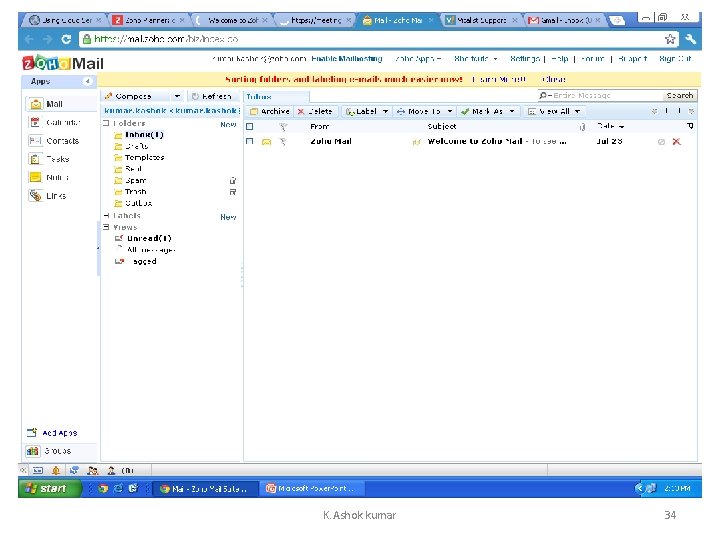This screenshot has height=540, width=720.
Task: Click the Refresh button
Action: 212,96
